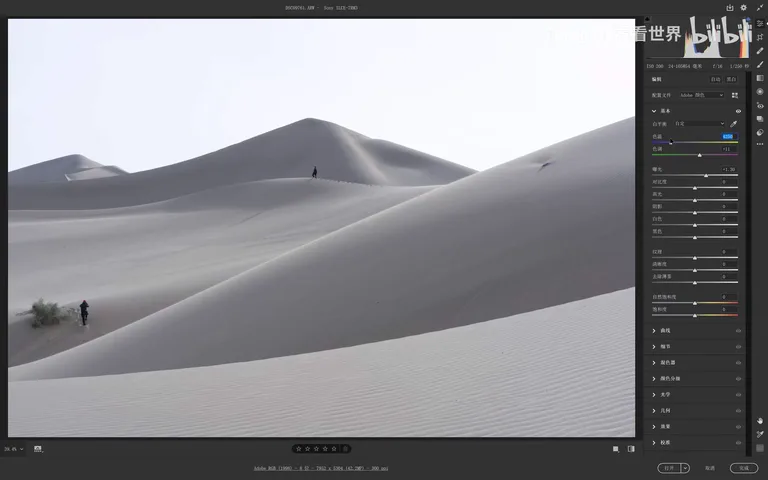Screen dimensions: 768x480
Task: Expand the 颜色分级 (Color Grading) panel
Action: (654, 379)
